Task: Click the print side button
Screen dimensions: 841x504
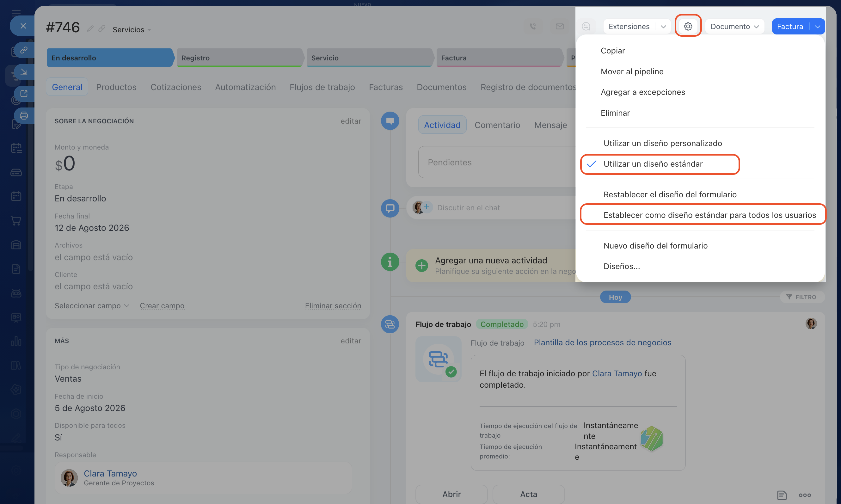Action: pyautogui.click(x=24, y=115)
